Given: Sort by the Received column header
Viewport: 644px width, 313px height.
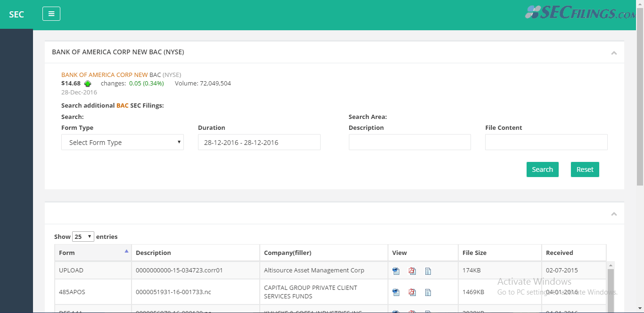Looking at the screenshot, I should point(574,253).
